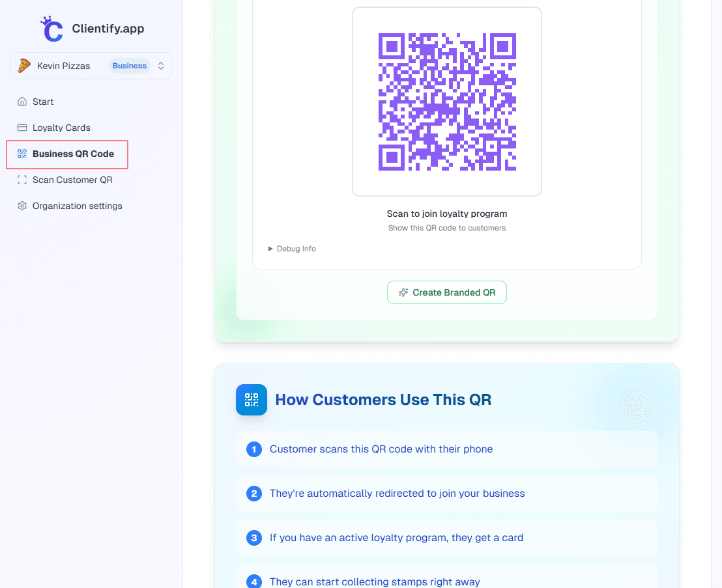Click step 1 Customer scans this QR code

tap(381, 449)
